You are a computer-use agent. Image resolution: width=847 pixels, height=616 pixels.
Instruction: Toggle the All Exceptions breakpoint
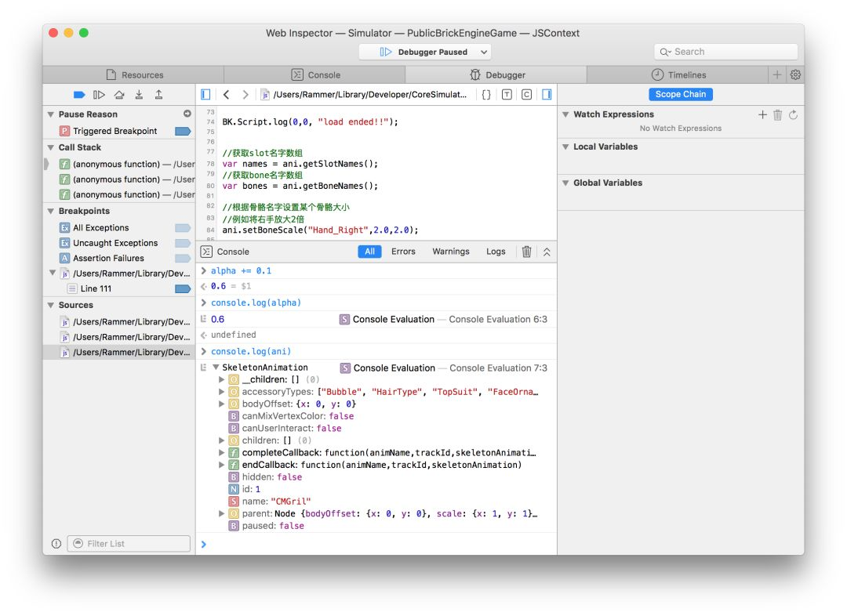tap(183, 228)
